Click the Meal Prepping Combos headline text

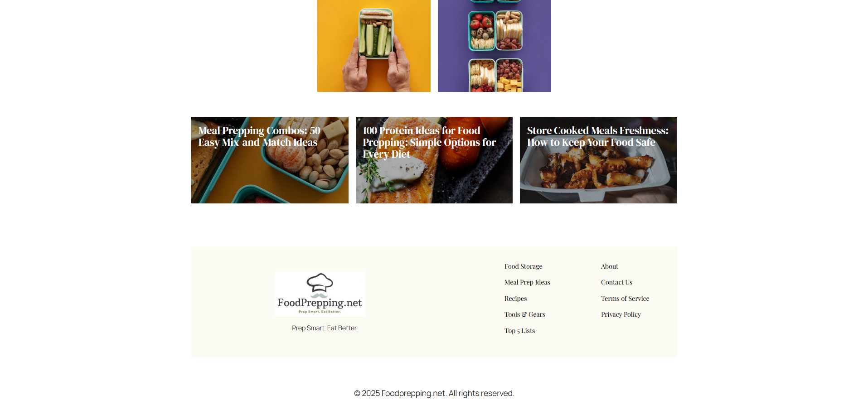tap(259, 136)
